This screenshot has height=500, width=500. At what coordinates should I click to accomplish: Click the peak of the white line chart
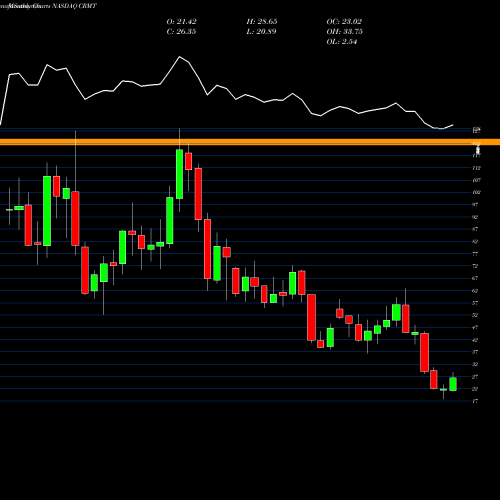coord(180,57)
